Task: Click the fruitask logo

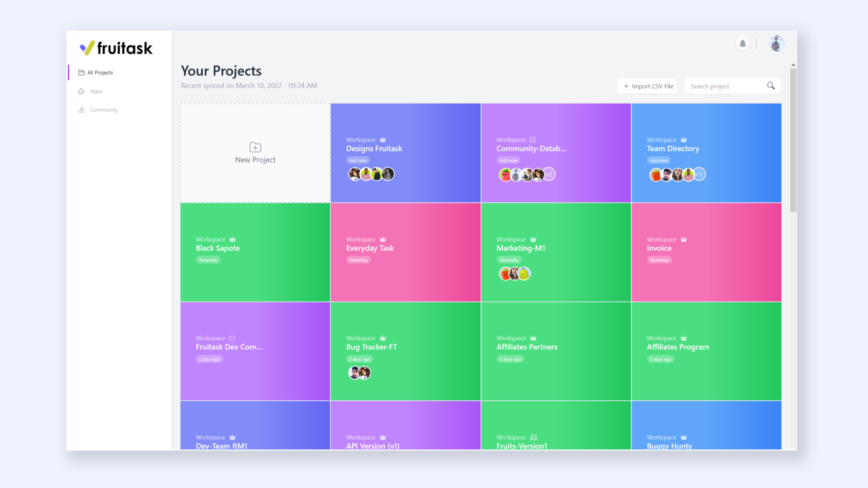Action: (116, 48)
